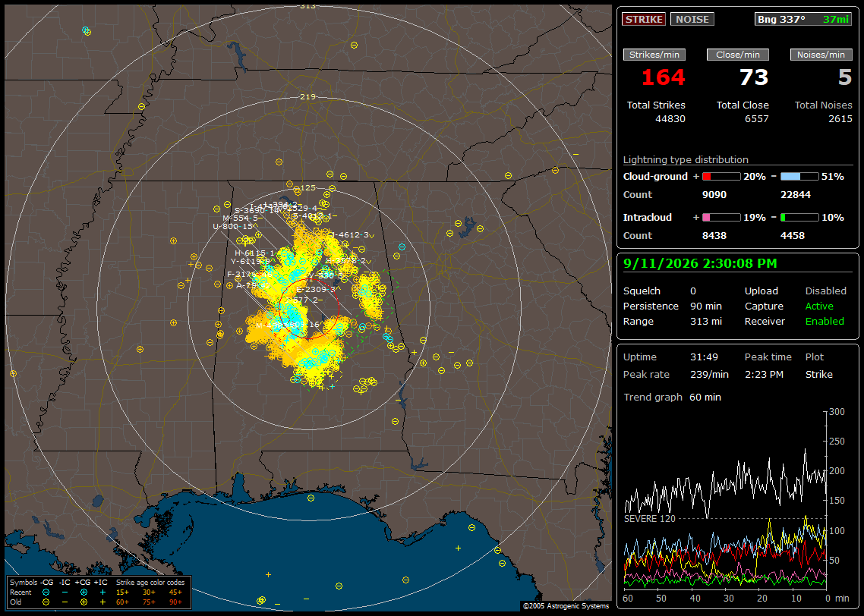864x616 pixels.
Task: Open the Close/min header box
Action: (738, 55)
